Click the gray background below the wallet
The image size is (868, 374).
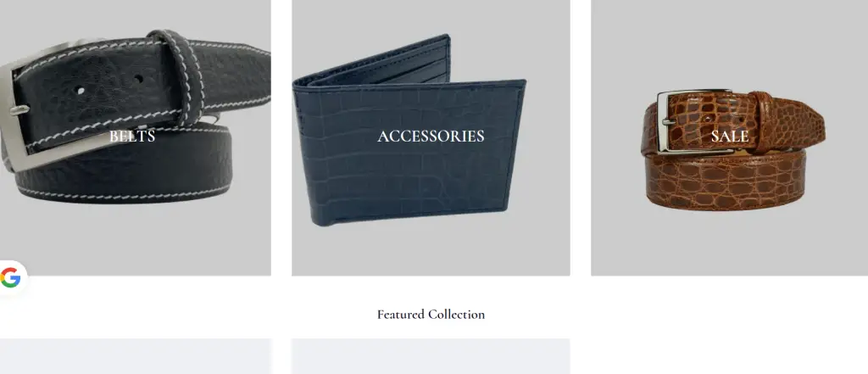click(431, 250)
